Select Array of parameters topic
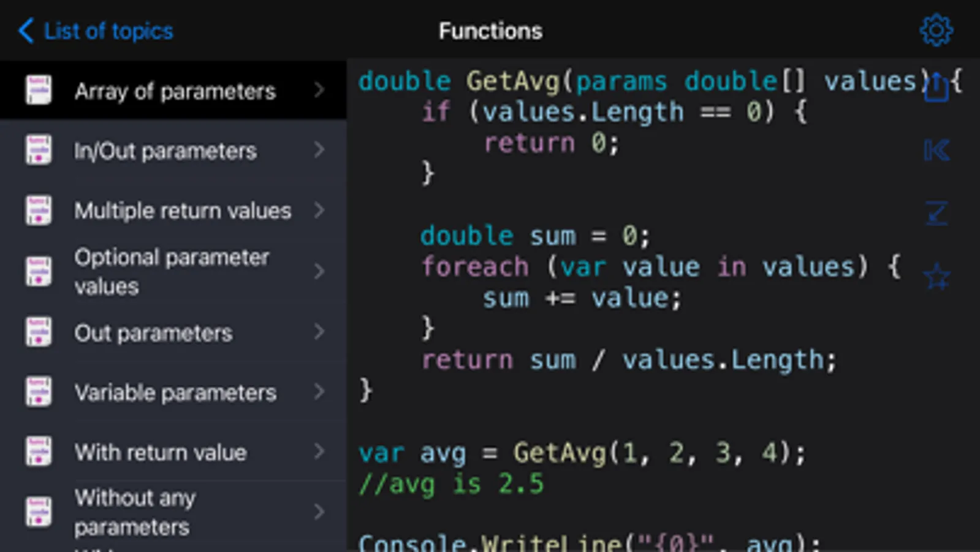Image resolution: width=980 pixels, height=552 pixels. pos(173,90)
